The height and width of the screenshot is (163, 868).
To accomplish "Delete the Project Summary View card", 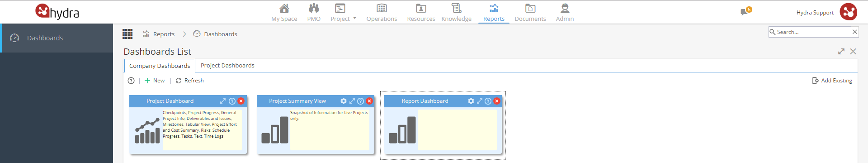I will pos(369,101).
